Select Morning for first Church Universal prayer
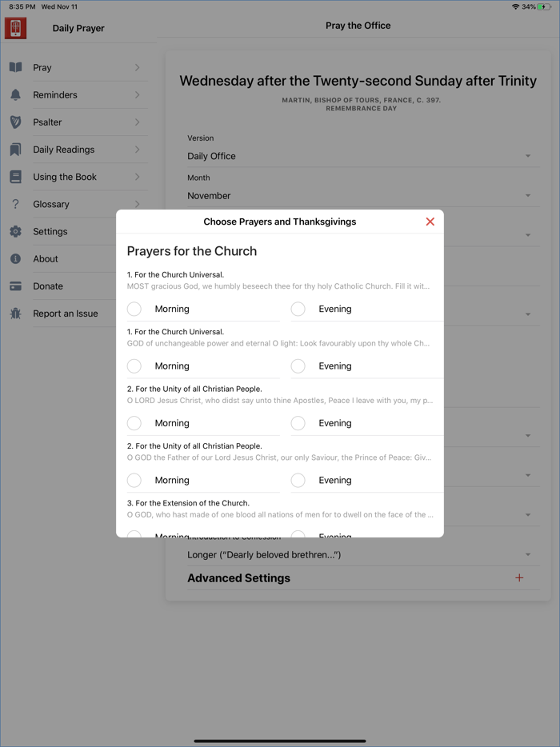This screenshot has height=747, width=560. pyautogui.click(x=134, y=309)
